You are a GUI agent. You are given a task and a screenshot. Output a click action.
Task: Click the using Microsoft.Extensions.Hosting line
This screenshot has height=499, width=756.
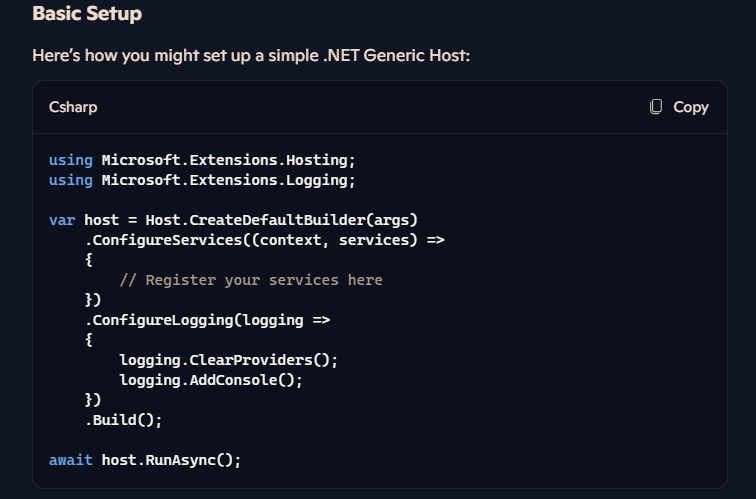(x=202, y=160)
